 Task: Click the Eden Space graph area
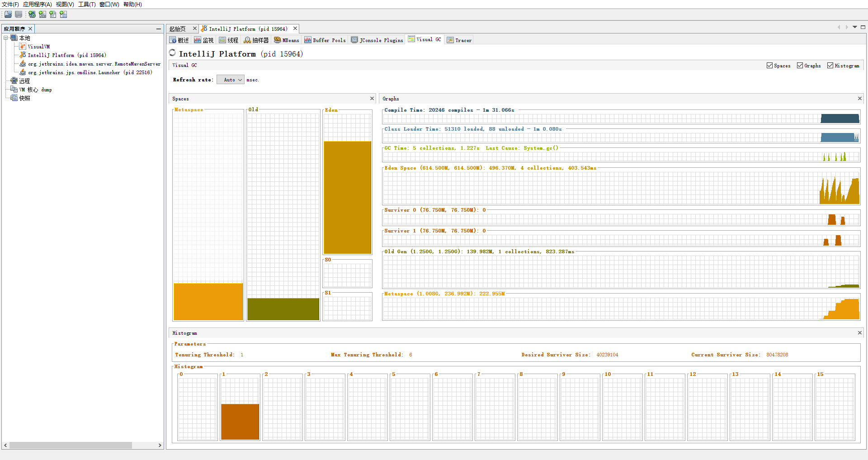pos(621,188)
